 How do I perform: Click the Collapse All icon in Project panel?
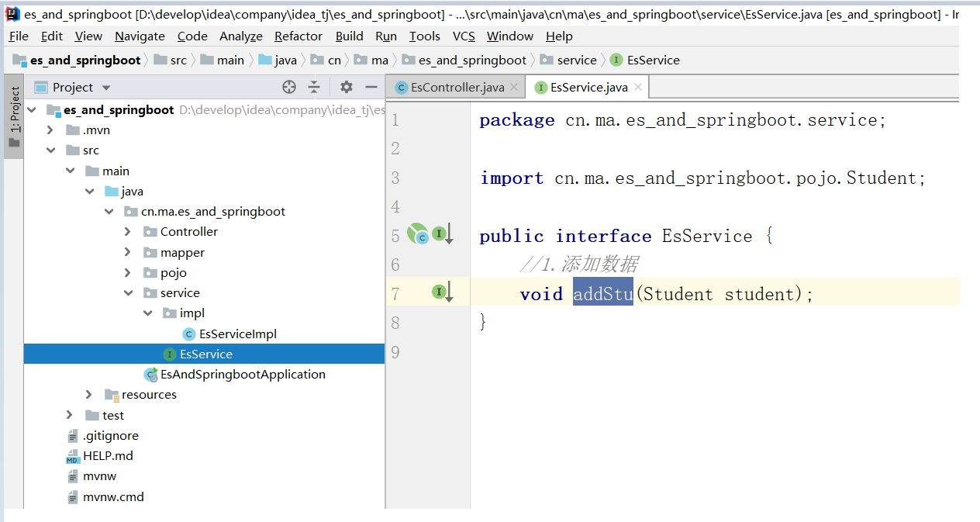click(314, 87)
